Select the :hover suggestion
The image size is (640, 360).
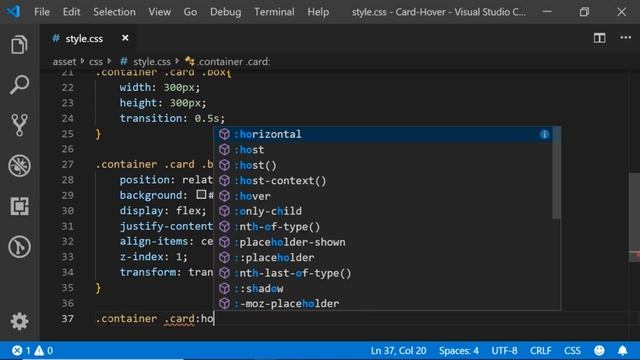(384, 196)
